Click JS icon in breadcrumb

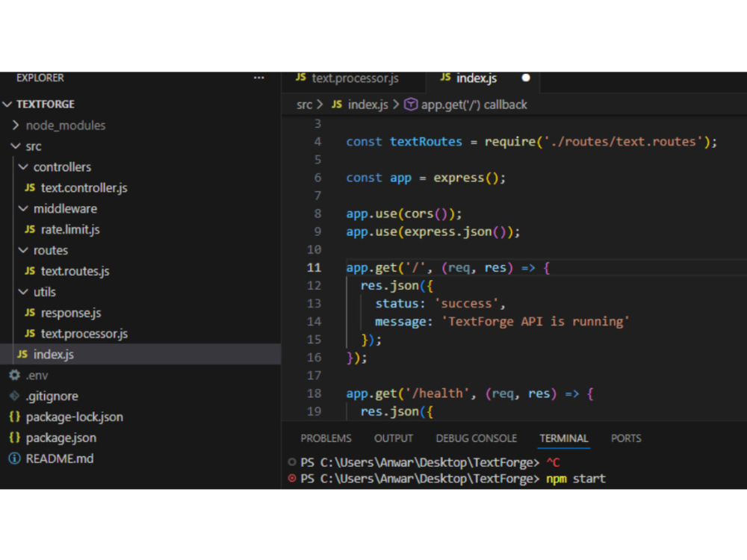(337, 105)
